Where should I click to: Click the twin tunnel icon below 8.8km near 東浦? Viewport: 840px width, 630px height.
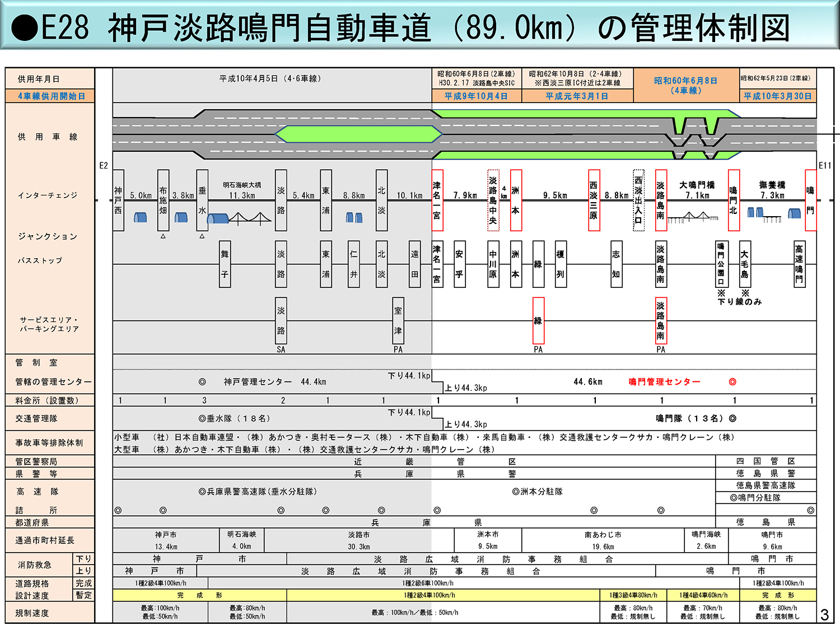point(354,217)
